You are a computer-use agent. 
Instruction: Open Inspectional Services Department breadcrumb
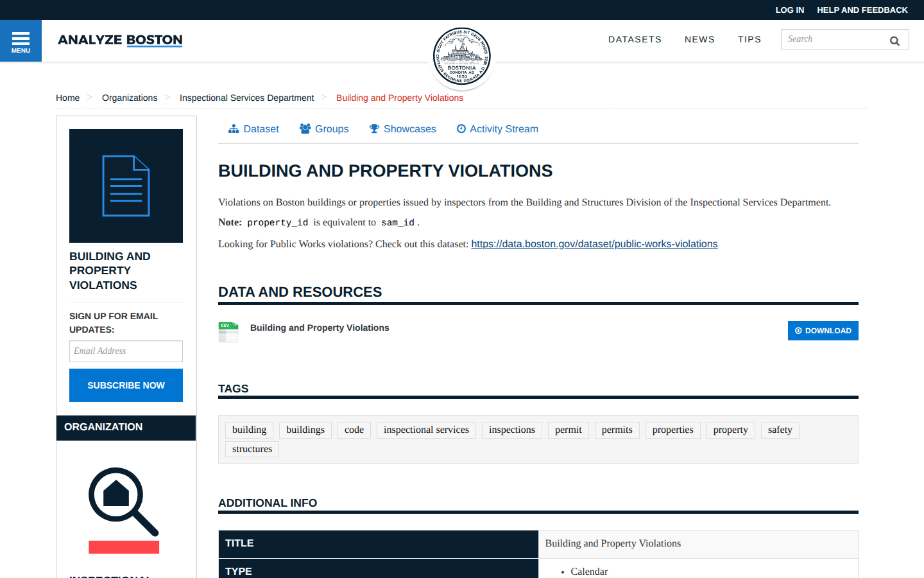(246, 98)
